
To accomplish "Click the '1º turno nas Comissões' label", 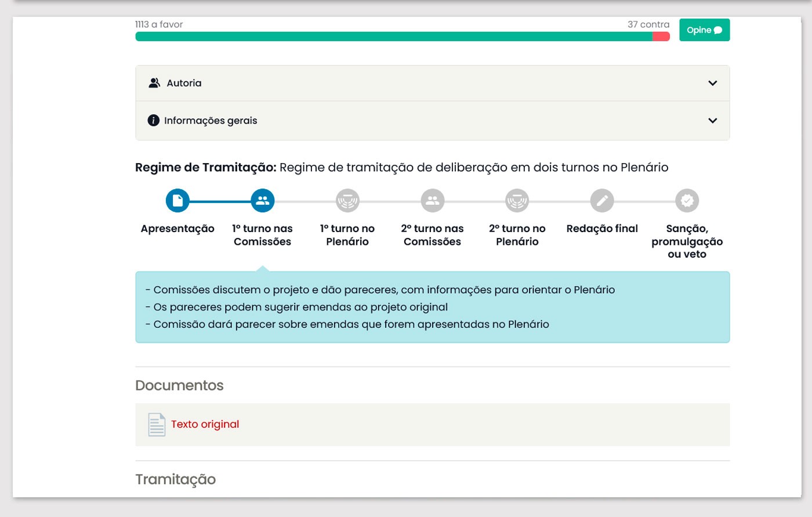I will [263, 235].
